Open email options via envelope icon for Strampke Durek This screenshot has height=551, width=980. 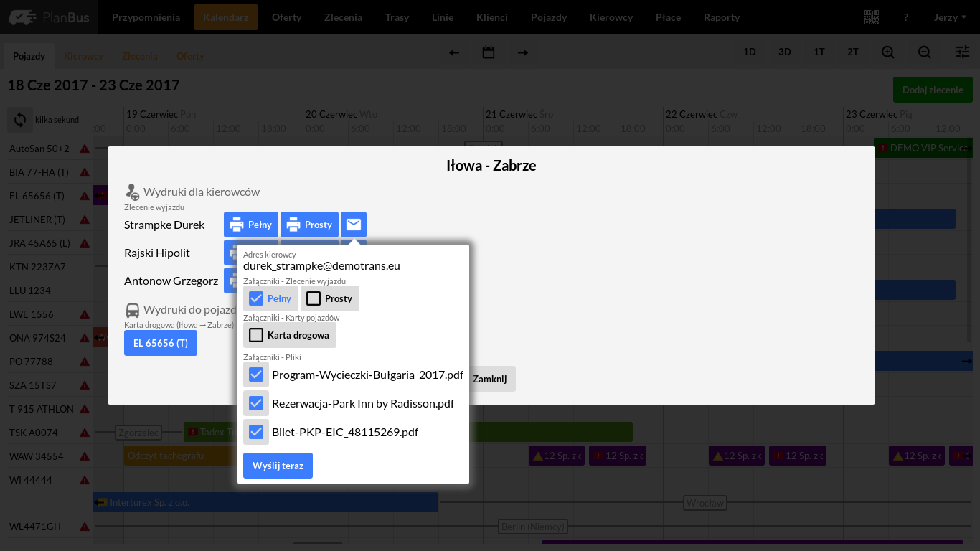coord(353,224)
